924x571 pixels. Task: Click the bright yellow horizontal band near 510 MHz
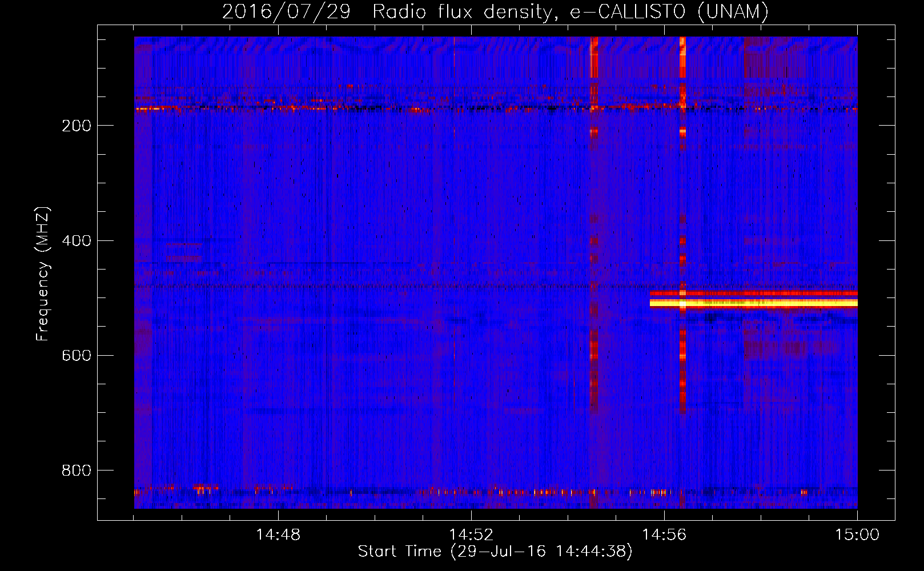pyautogui.click(x=754, y=303)
